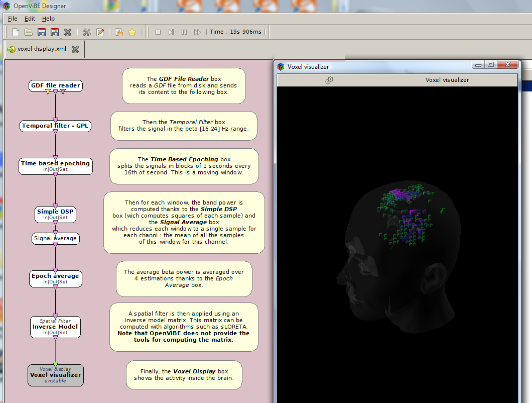The image size is (532, 403).
Task: Open the Edit menu
Action: [30, 19]
